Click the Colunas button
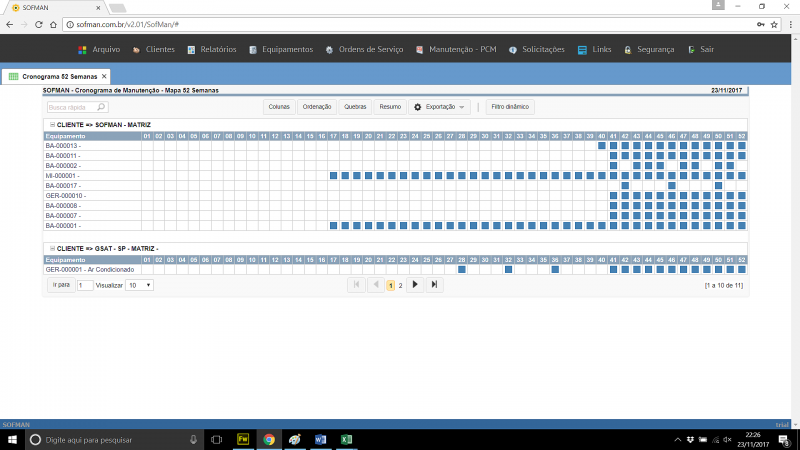The height and width of the screenshot is (450, 800). pyautogui.click(x=278, y=106)
